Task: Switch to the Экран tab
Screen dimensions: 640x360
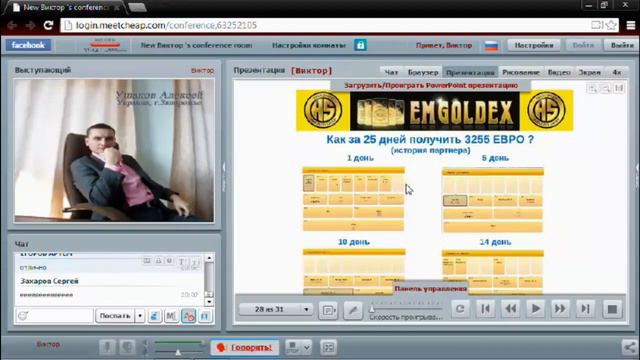Action: pos(589,72)
